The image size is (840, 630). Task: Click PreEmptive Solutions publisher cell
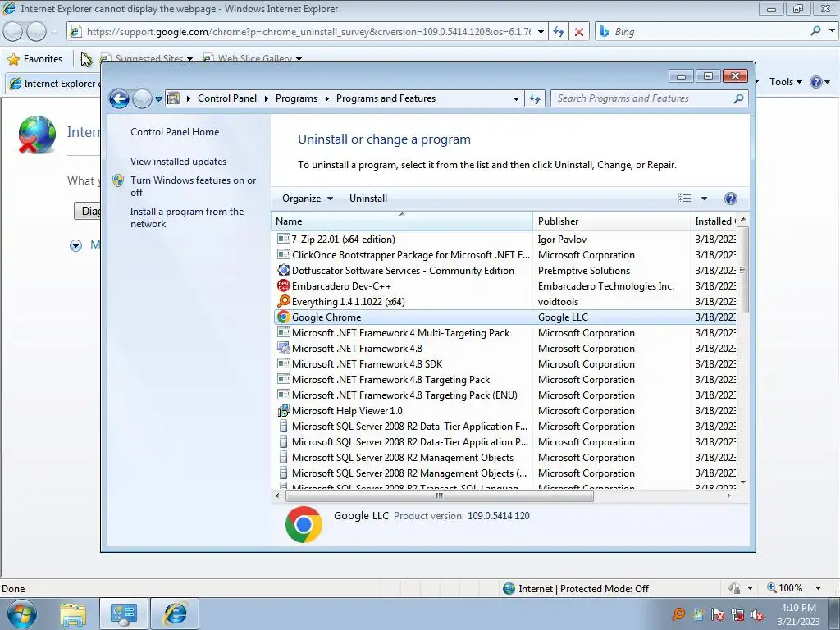coord(583,271)
